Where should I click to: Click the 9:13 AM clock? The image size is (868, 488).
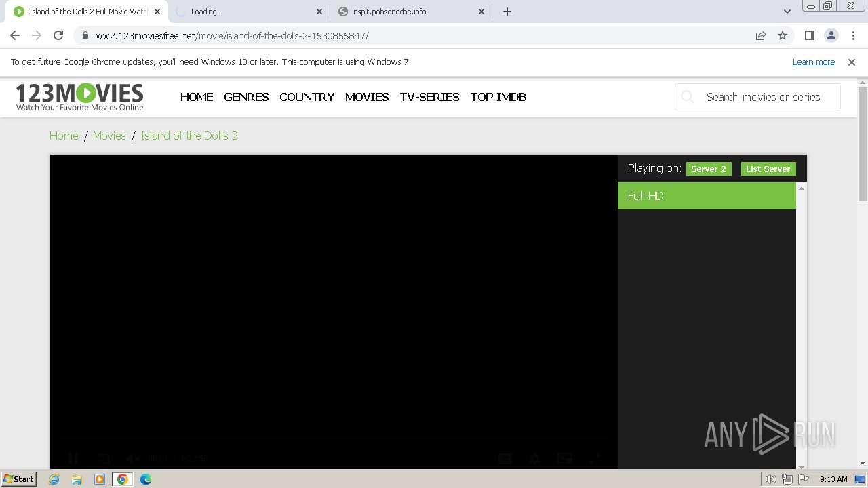[x=833, y=479]
